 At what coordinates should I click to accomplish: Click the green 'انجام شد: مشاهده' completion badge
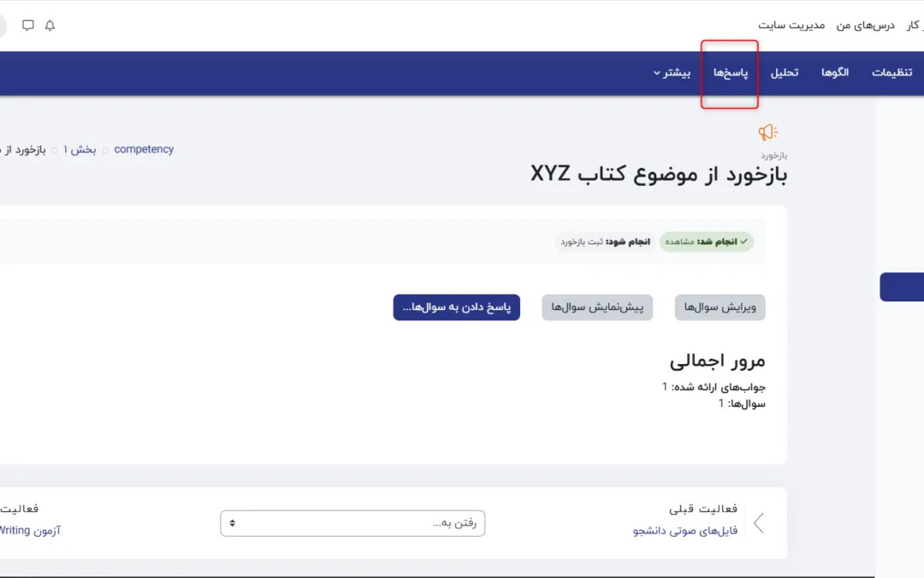[x=706, y=242]
